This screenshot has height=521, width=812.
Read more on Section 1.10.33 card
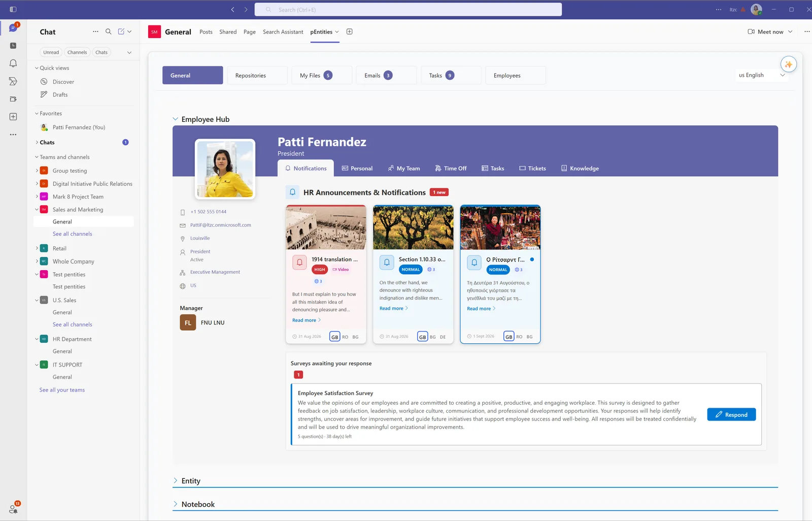pos(394,308)
